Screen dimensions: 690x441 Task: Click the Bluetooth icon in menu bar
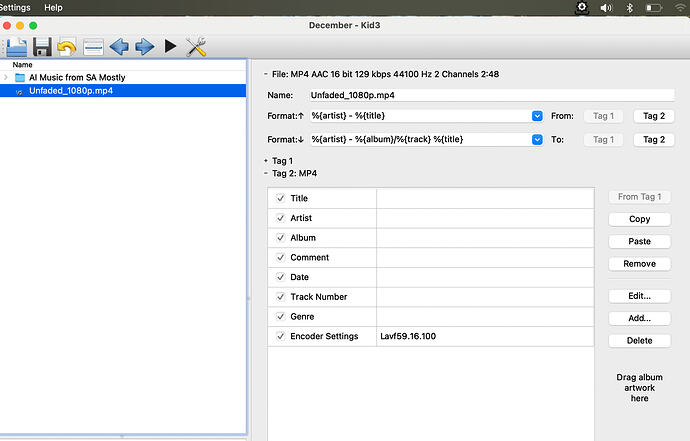point(630,8)
